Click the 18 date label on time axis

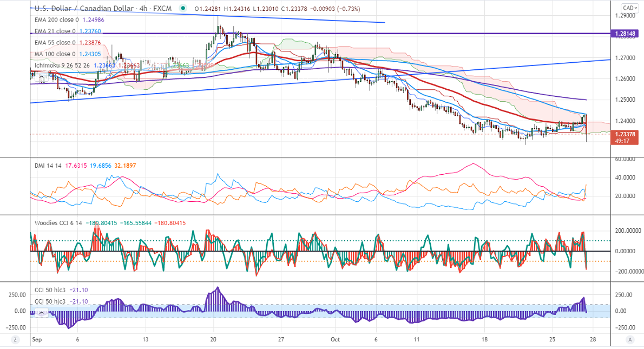(x=485, y=340)
